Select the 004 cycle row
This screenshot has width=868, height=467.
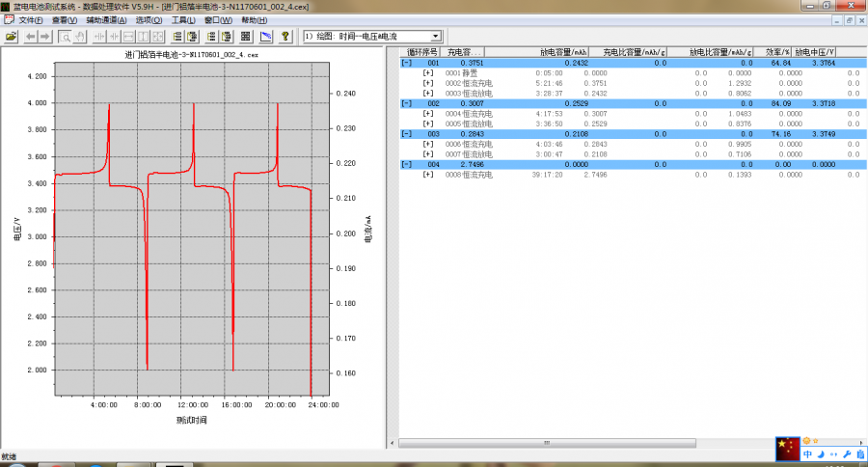[x=434, y=164]
